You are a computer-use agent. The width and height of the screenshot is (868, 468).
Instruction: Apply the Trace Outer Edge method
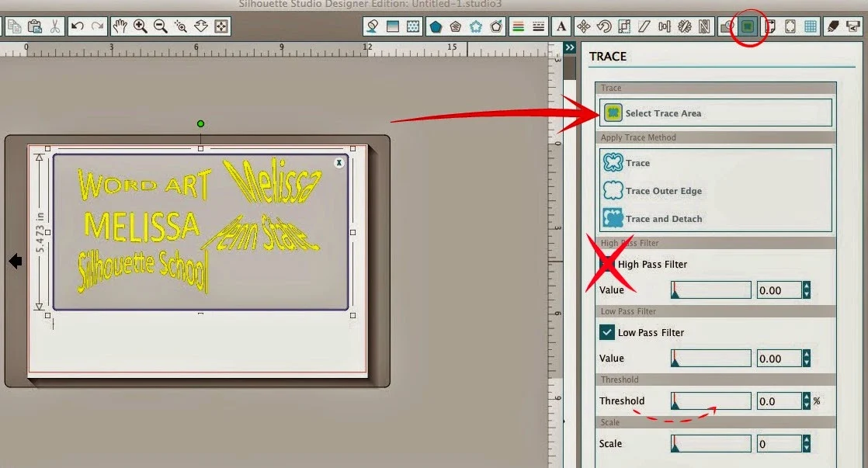pos(653,191)
